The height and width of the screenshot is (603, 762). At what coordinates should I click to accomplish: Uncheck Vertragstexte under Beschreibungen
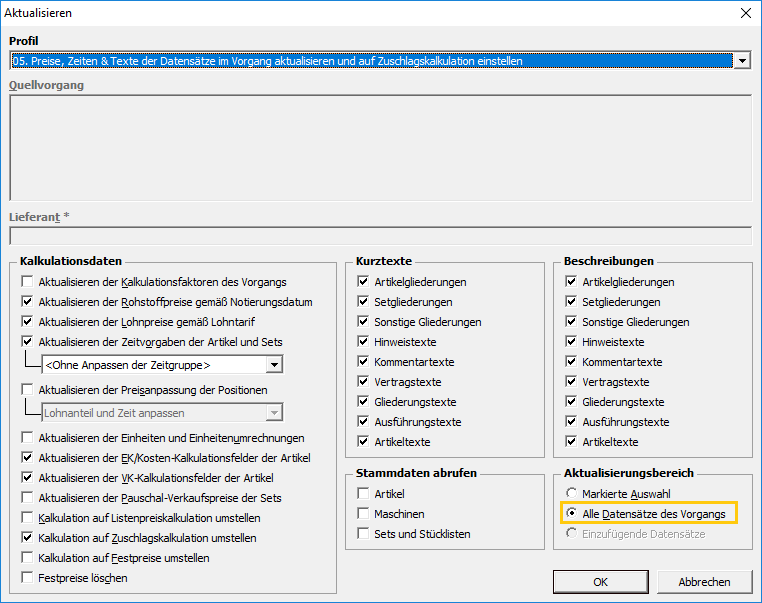tap(572, 382)
